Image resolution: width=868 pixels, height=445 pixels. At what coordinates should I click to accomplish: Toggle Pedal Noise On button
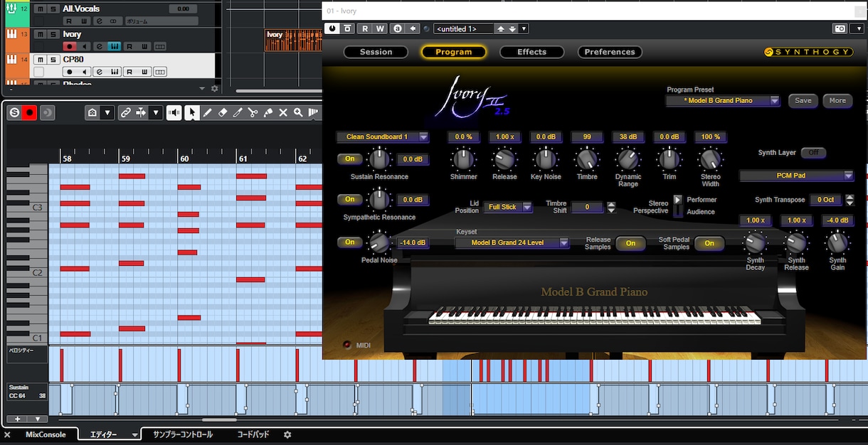(349, 242)
